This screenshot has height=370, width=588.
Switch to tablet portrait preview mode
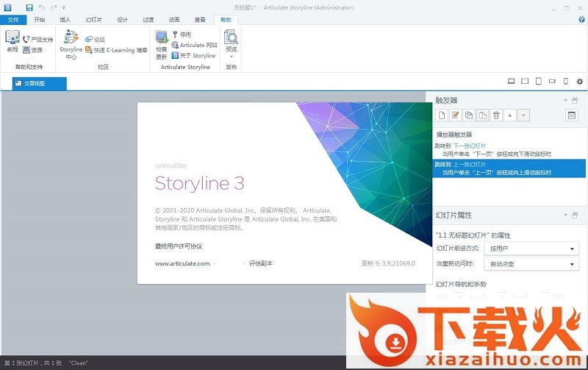click(539, 81)
